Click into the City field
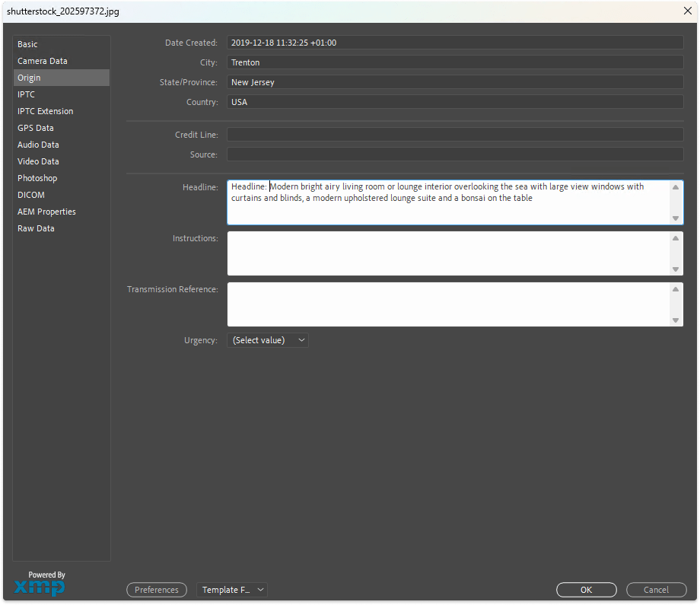This screenshot has width=700, height=605. [454, 62]
